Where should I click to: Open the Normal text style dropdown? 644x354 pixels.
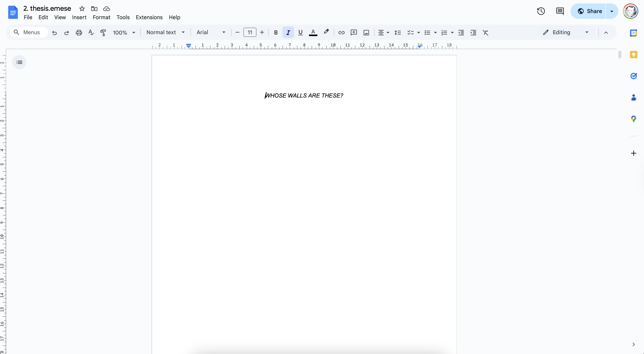click(x=165, y=33)
